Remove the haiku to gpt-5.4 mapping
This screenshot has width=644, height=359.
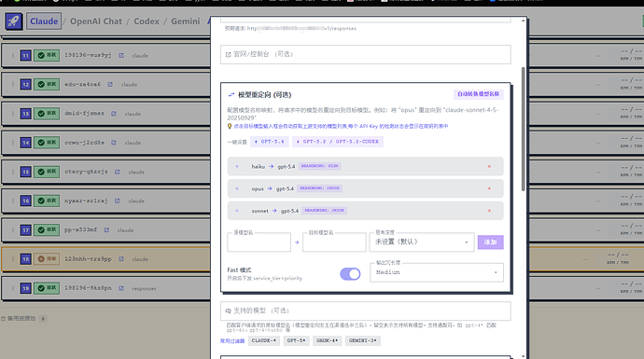click(x=489, y=166)
